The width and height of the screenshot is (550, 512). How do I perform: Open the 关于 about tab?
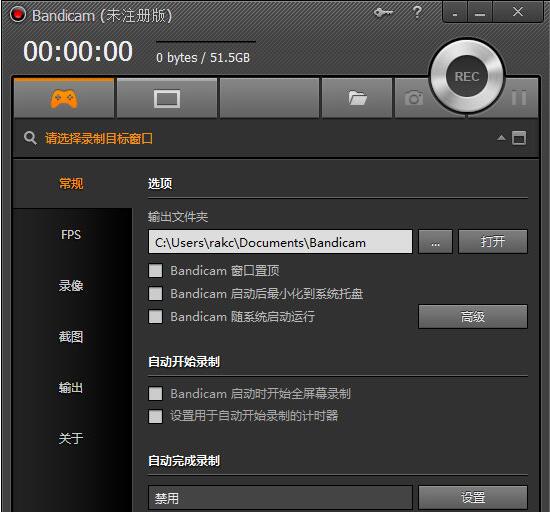pos(71,438)
